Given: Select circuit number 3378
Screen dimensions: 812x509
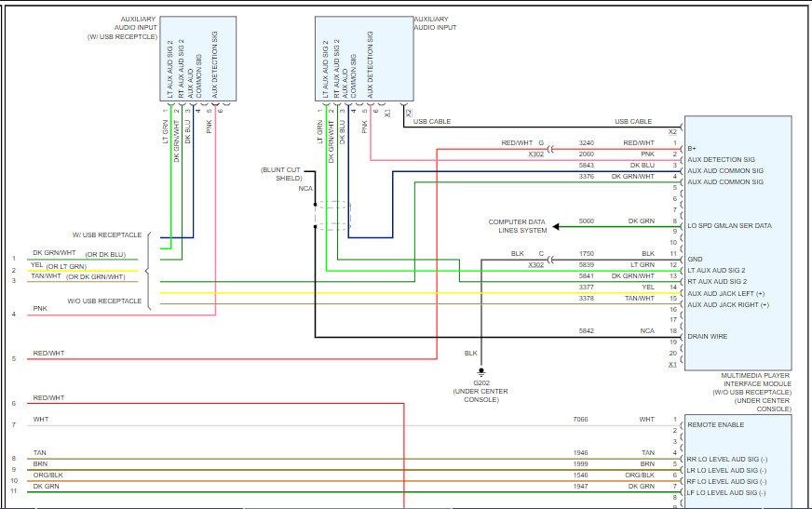Looking at the screenshot, I should [587, 299].
